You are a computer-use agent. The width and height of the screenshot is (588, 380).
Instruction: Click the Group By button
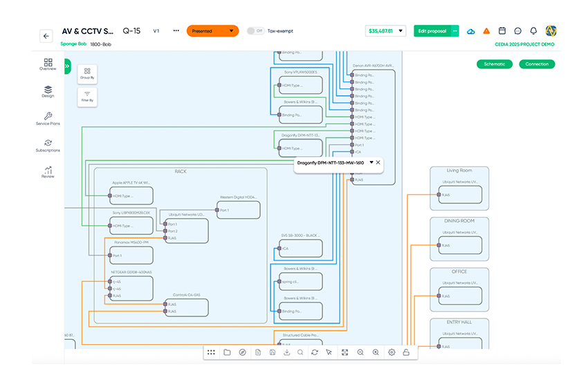click(x=87, y=73)
